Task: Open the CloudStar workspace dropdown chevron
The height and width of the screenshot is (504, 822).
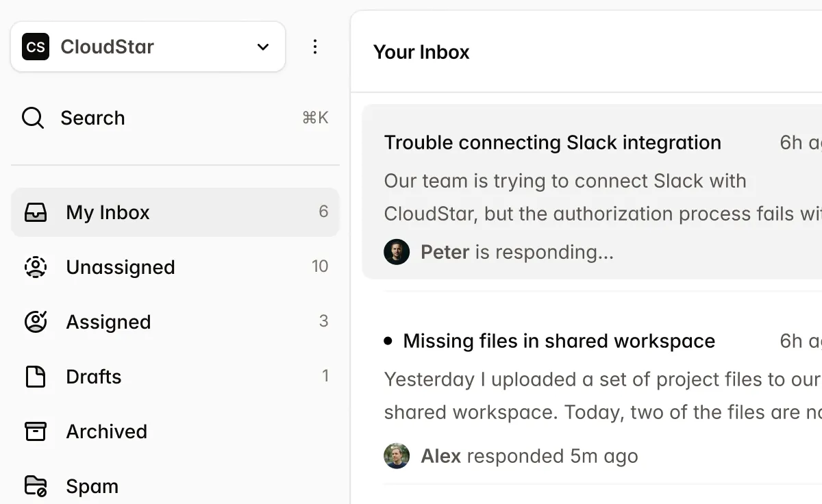Action: click(263, 47)
